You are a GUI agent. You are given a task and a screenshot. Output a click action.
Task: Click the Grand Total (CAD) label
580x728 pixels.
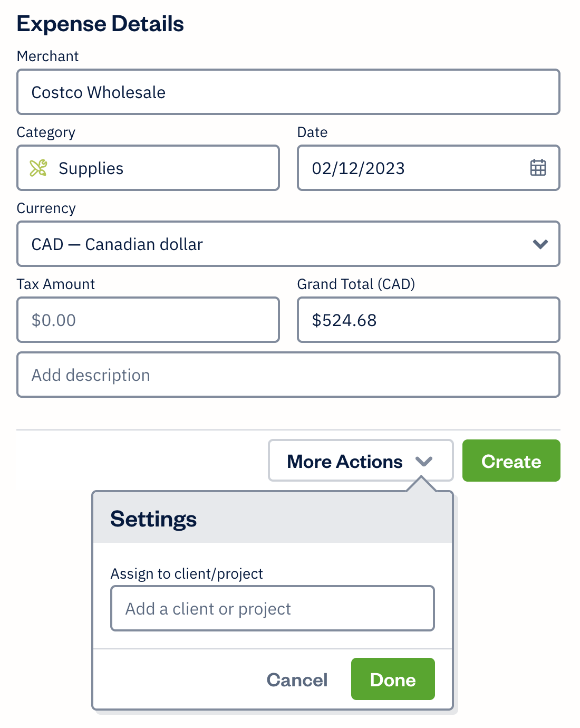point(356,284)
